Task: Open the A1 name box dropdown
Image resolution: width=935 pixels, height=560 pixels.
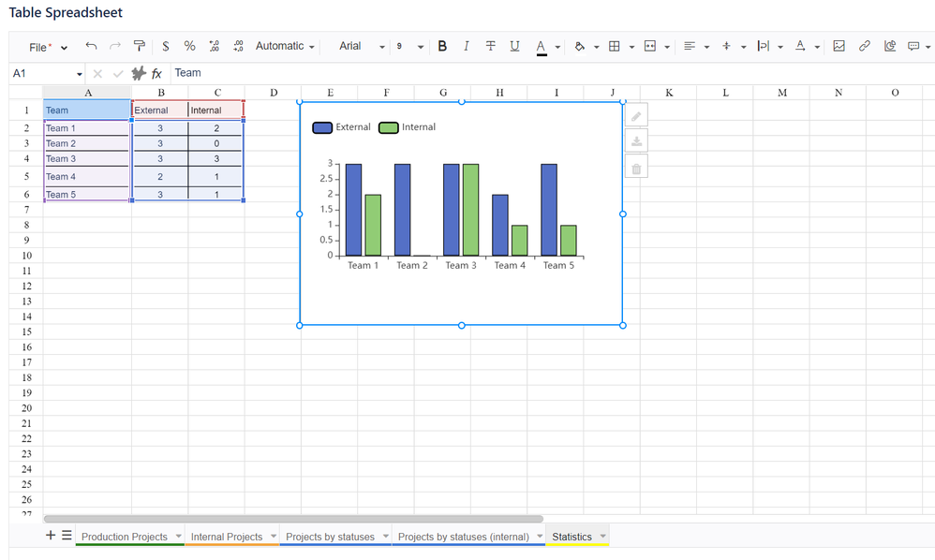Action: coord(80,74)
